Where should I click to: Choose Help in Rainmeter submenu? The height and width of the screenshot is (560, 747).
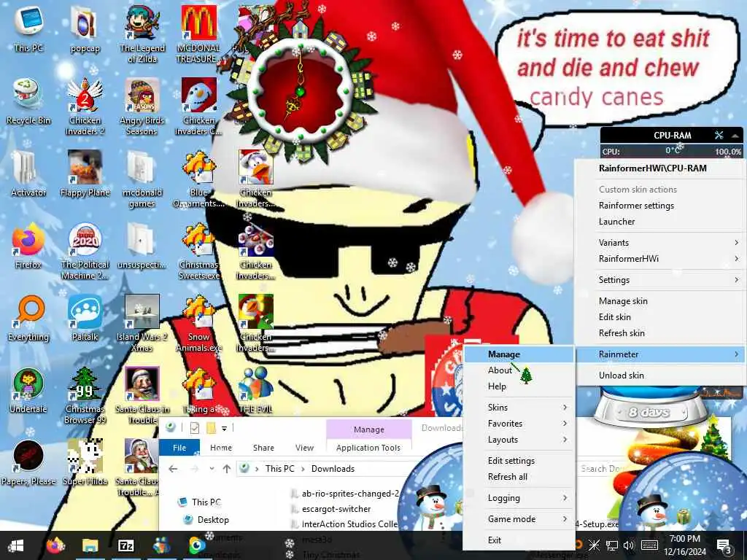pyautogui.click(x=519, y=386)
